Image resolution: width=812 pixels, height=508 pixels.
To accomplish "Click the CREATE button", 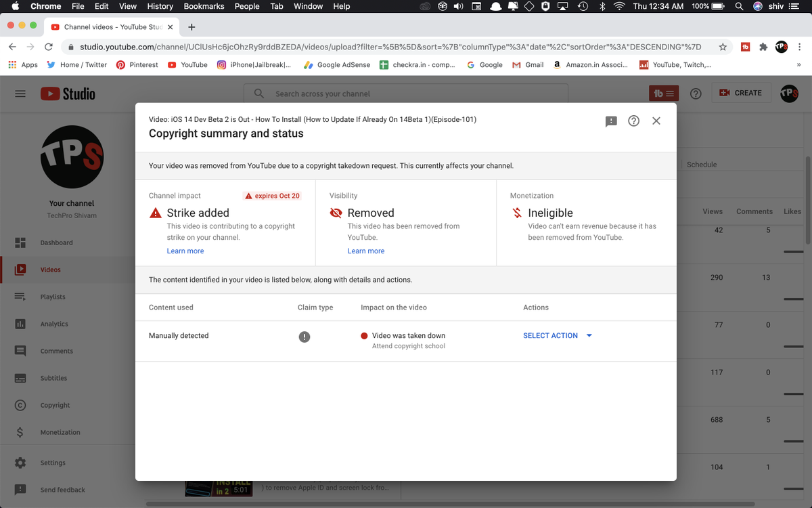I will click(x=741, y=93).
